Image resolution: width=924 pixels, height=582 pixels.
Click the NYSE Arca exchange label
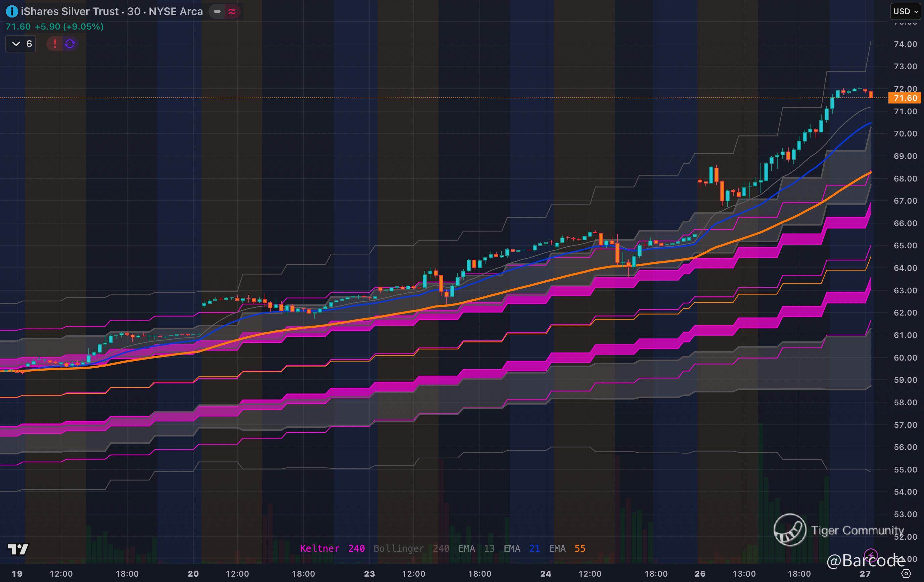pyautogui.click(x=175, y=11)
